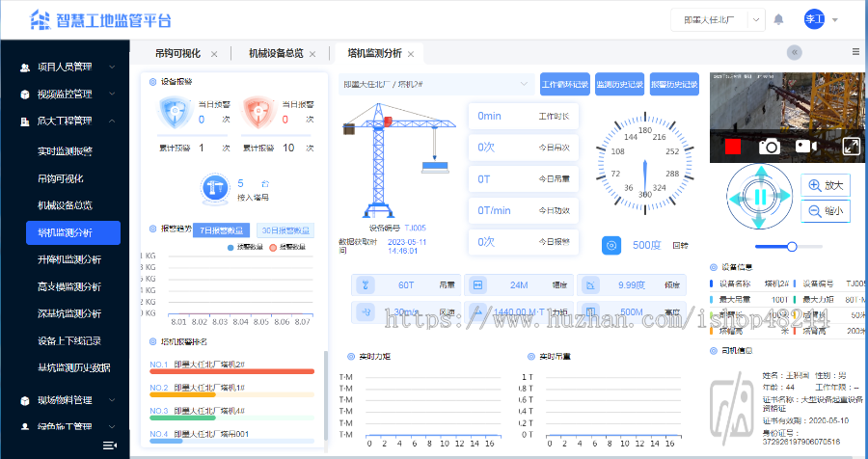Open 实时监测报警 in the sidebar

pos(65,151)
